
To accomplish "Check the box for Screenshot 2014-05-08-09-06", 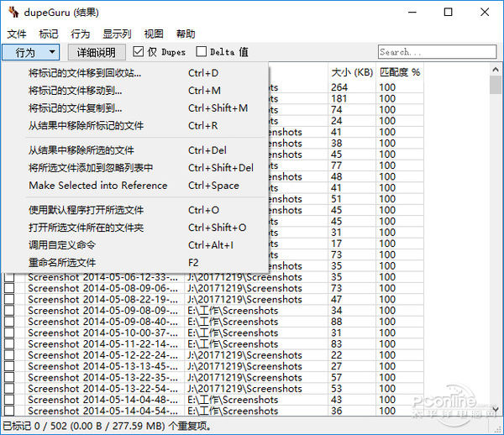I will 9,288.
